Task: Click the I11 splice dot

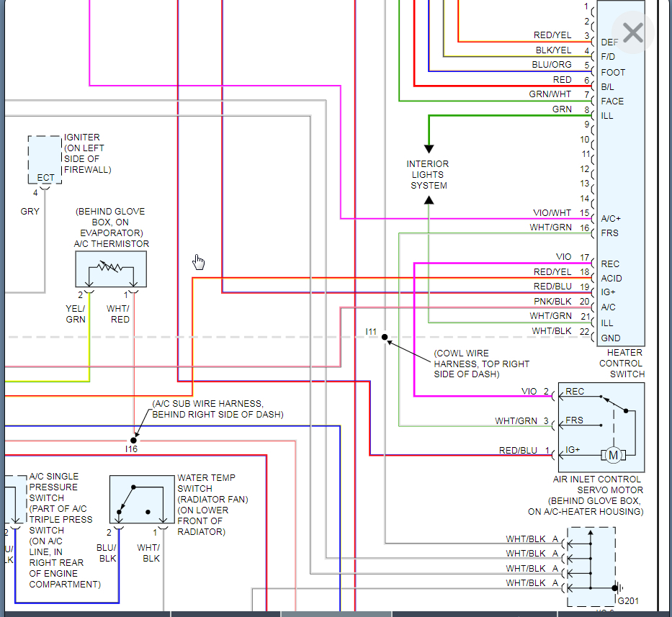Action: coord(385,337)
